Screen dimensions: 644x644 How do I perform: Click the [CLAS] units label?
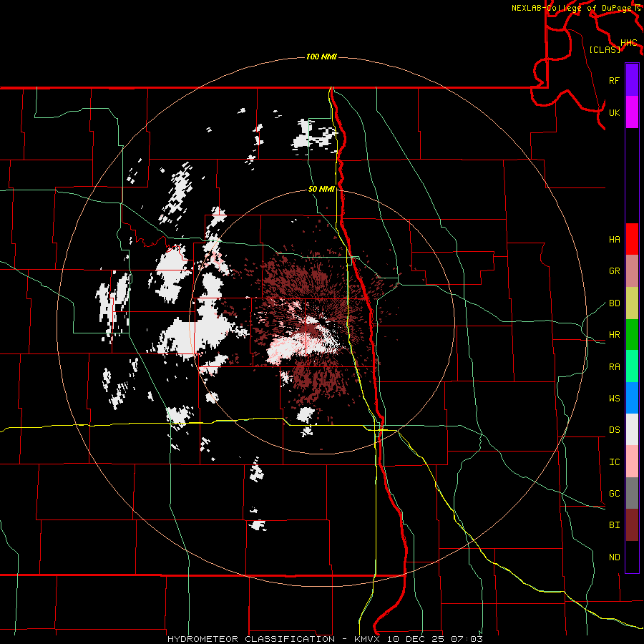pyautogui.click(x=605, y=49)
